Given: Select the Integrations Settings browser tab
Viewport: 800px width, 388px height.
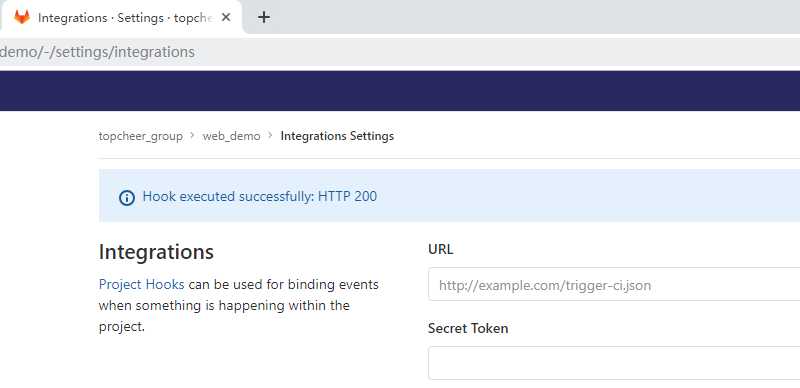Looking at the screenshot, I should pos(121,17).
